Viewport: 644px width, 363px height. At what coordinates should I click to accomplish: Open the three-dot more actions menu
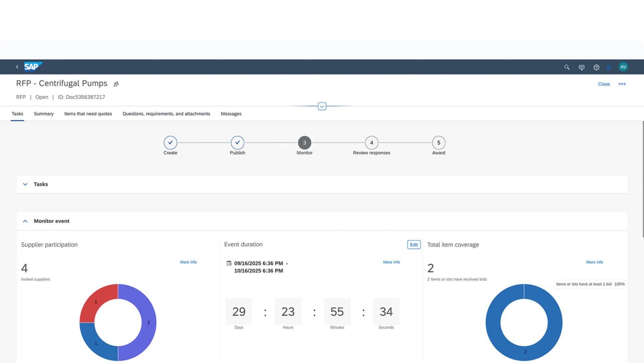coord(622,84)
